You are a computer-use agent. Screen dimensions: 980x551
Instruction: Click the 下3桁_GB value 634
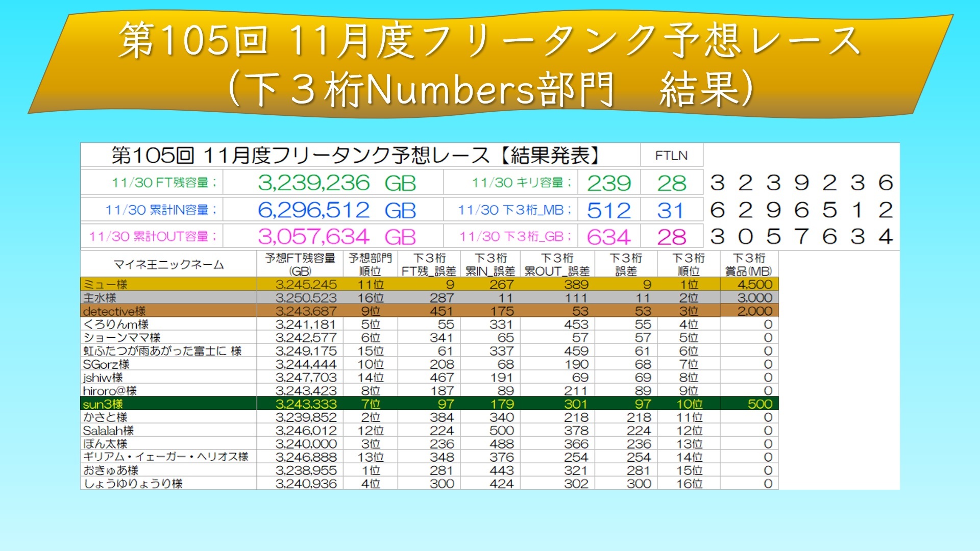tap(608, 237)
